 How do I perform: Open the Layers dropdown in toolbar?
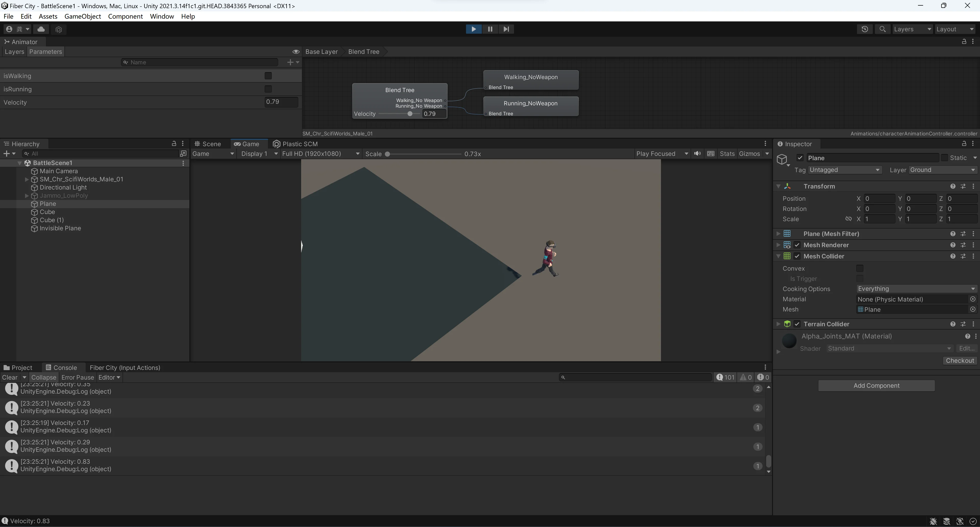(912, 29)
